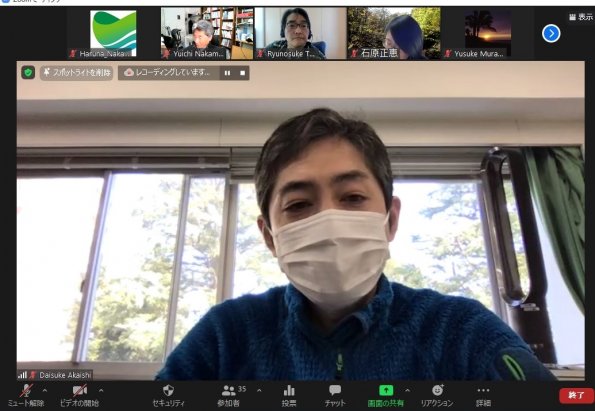Expand share options arrow beside 画面の共有
This screenshot has height=411, width=595.
pos(407,390)
